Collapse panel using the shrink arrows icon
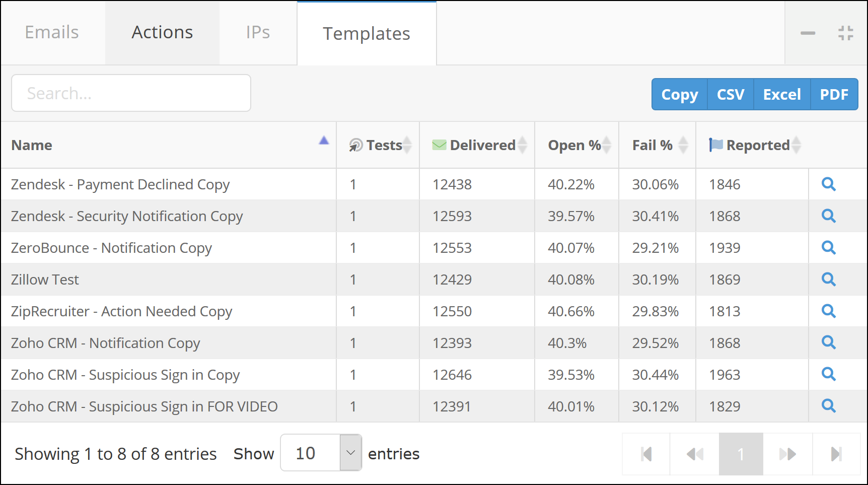This screenshot has width=868, height=485. tap(846, 33)
